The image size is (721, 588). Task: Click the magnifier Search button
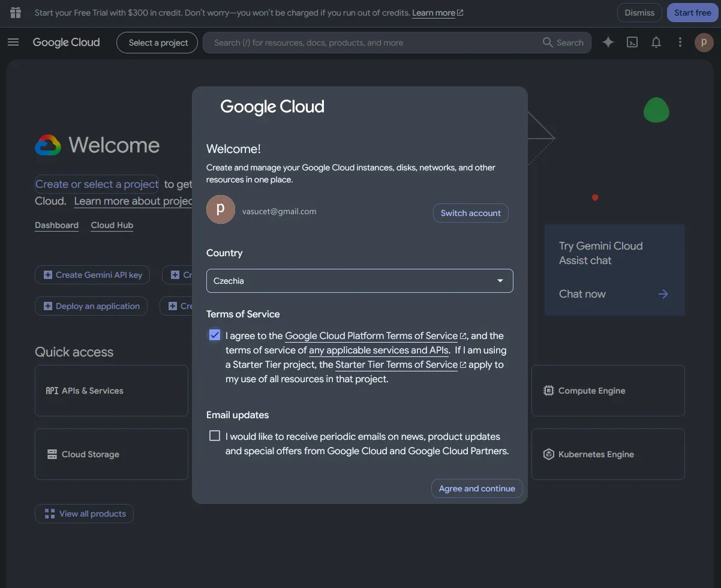coord(563,43)
